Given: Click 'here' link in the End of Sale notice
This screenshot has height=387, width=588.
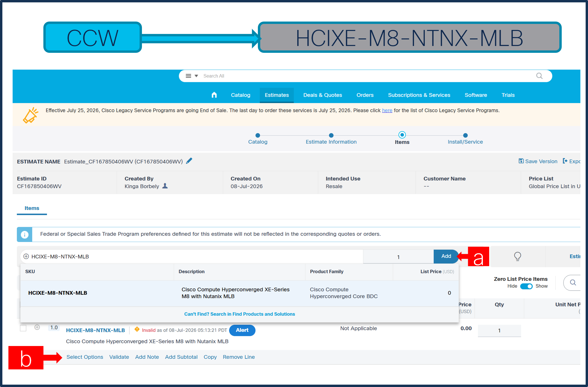Looking at the screenshot, I should (x=387, y=110).
